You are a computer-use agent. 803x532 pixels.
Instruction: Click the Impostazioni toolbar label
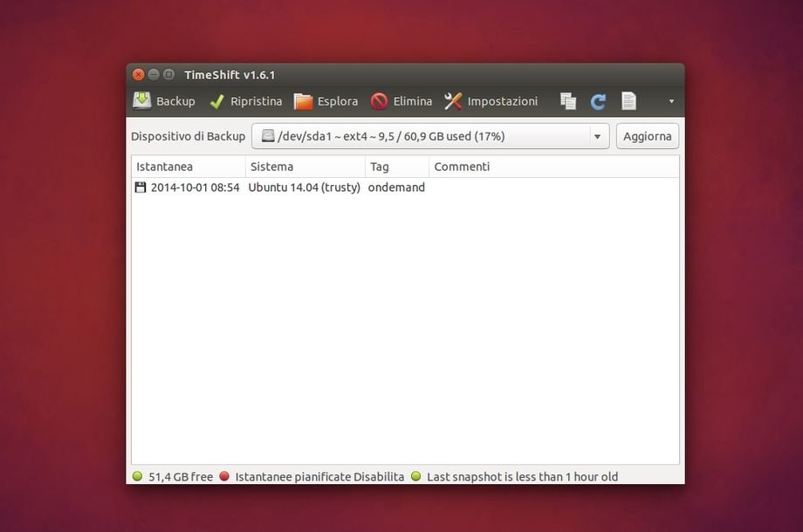click(503, 101)
